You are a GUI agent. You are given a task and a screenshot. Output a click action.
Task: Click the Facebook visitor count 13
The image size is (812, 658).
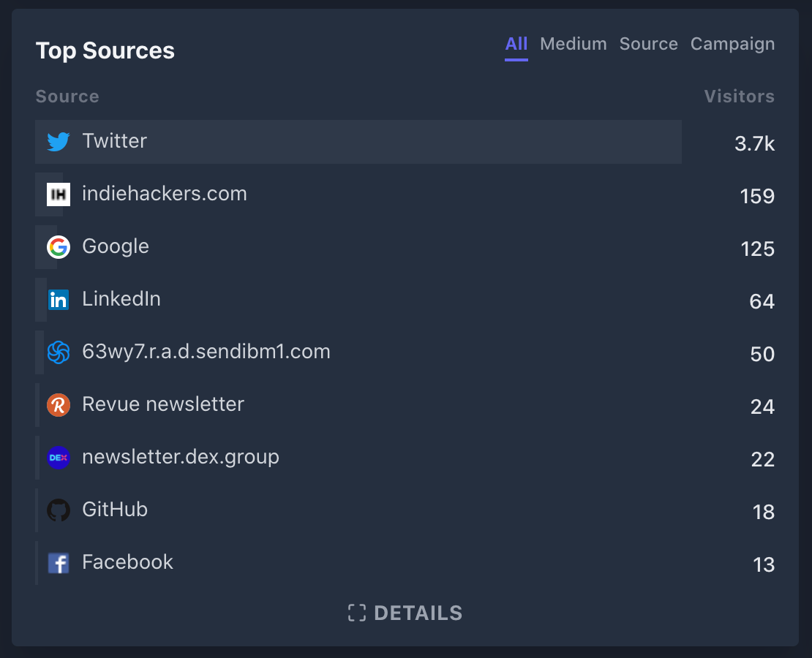point(763,565)
